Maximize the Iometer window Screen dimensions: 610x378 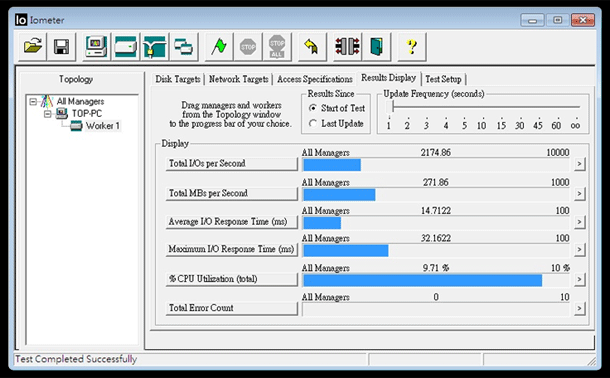coord(557,20)
